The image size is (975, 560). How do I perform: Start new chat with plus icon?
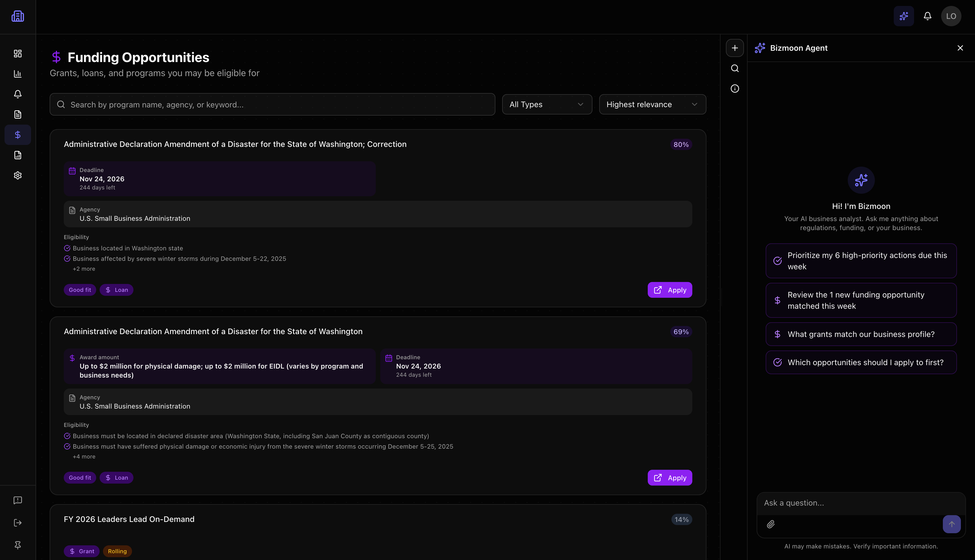(735, 48)
